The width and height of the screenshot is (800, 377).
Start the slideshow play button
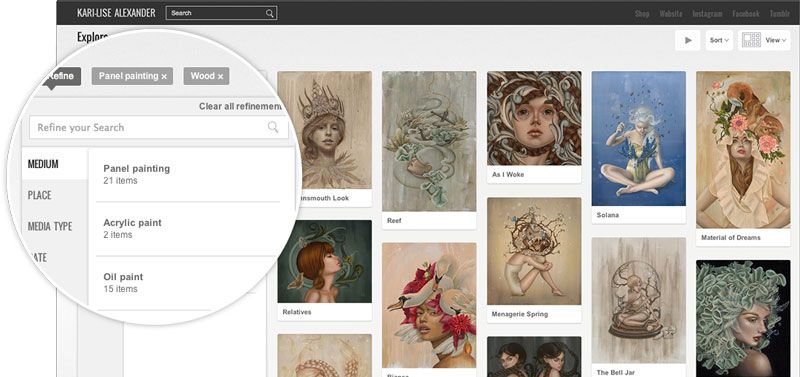point(688,40)
